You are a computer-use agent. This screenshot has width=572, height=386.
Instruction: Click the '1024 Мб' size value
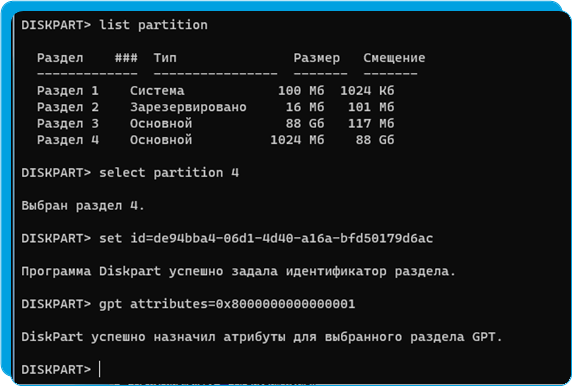pyautogui.click(x=297, y=140)
